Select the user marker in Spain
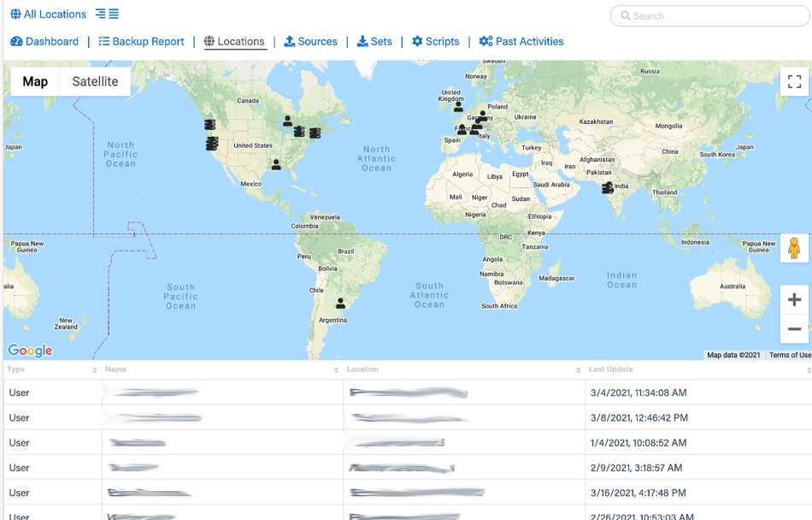Image resolution: width=812 pixels, height=520 pixels. point(462,129)
